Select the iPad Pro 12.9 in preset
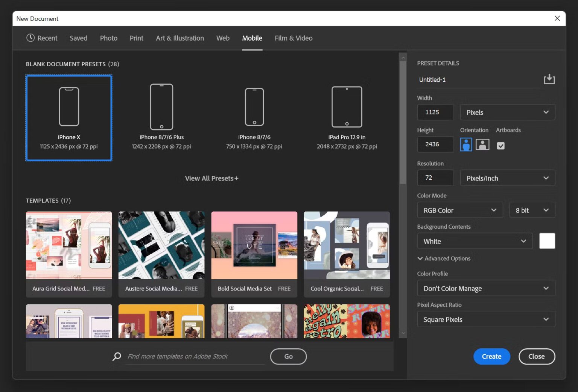 pos(346,117)
